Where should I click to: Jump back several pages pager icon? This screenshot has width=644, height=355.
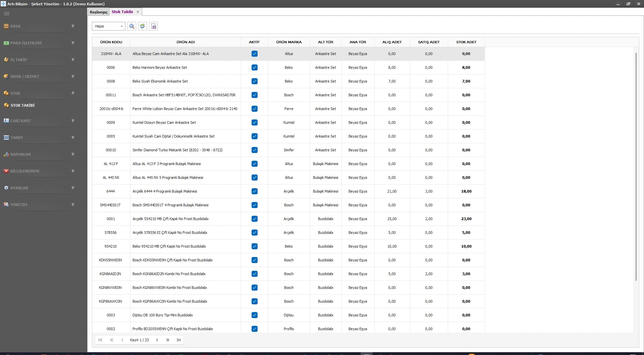coord(112,340)
